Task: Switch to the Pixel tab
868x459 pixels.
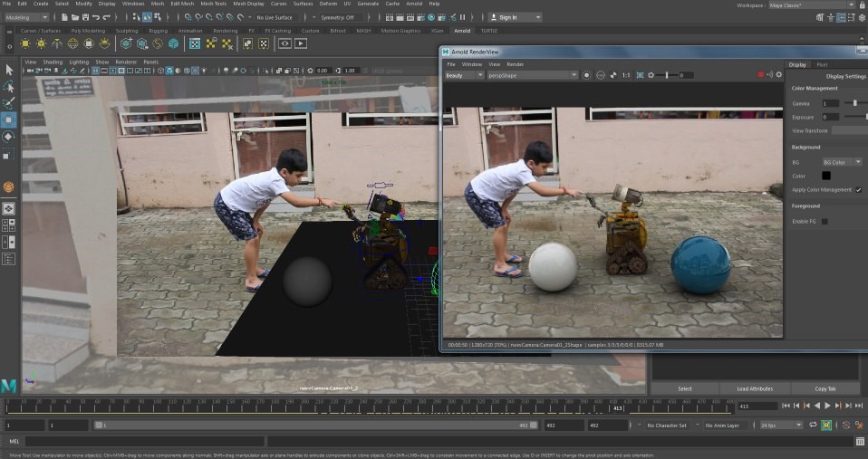Action: click(x=822, y=64)
